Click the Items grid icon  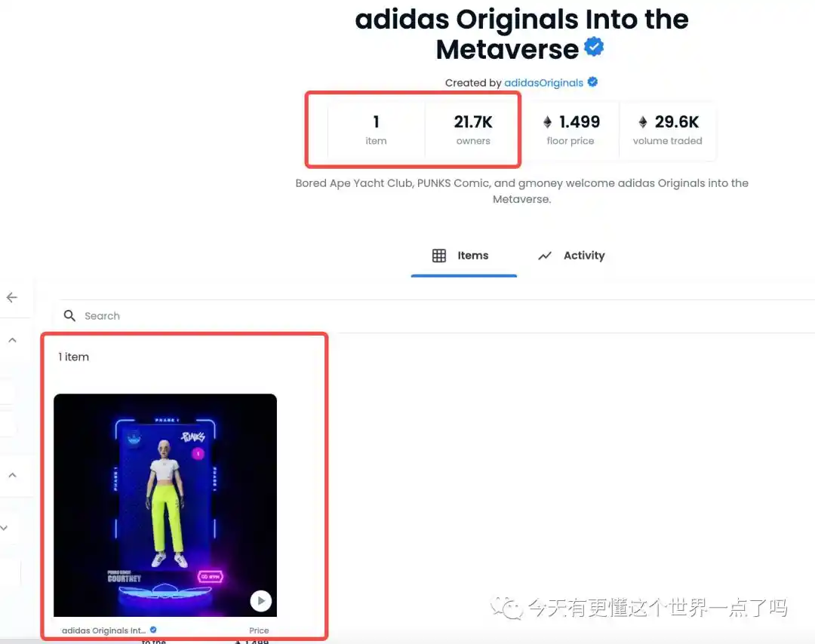pyautogui.click(x=439, y=256)
